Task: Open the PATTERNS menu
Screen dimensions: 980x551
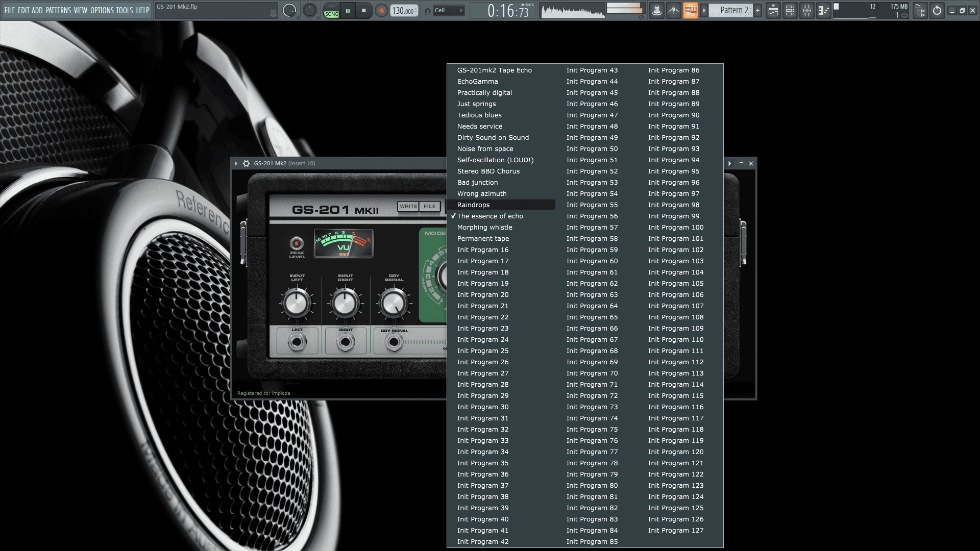Action: click(x=58, y=10)
